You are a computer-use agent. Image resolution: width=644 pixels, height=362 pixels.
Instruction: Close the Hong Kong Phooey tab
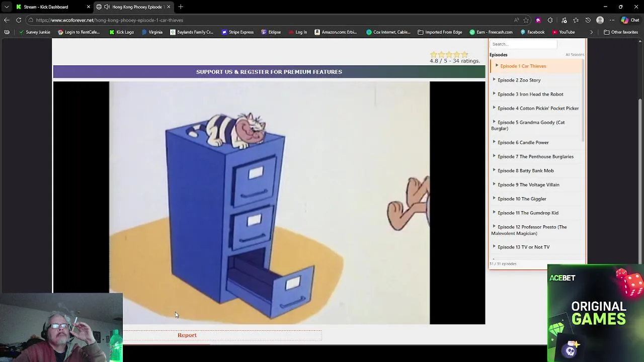pyautogui.click(x=169, y=7)
